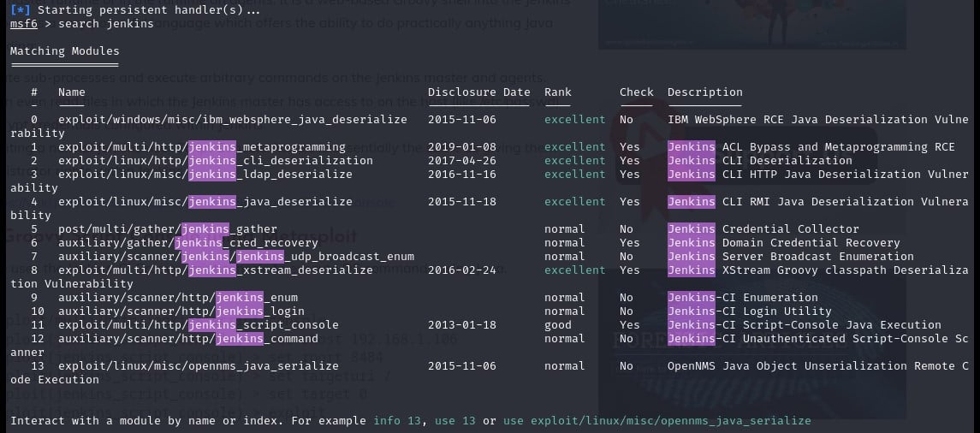Click disclosure date 2016-02-24
The width and height of the screenshot is (980, 433).
(x=462, y=270)
